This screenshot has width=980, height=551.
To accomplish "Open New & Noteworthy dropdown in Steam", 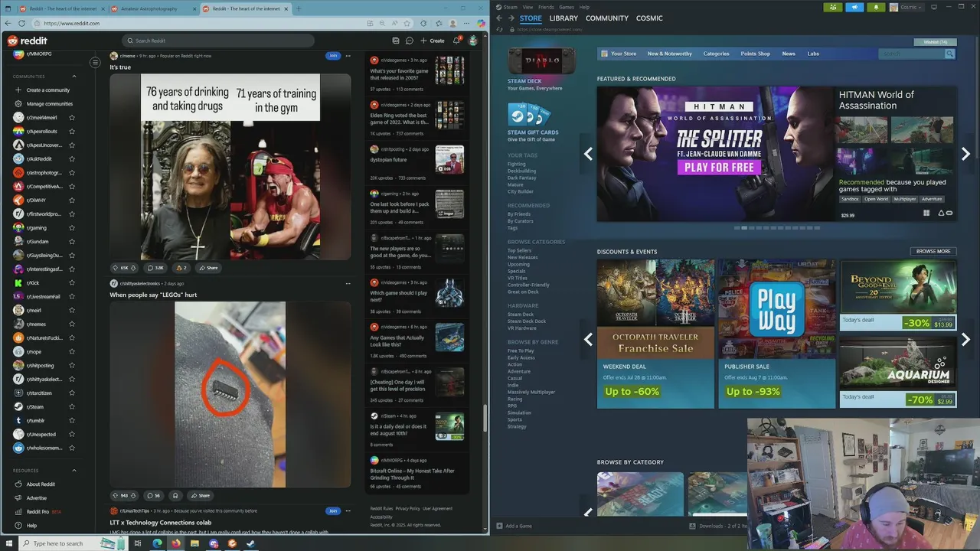I will (669, 54).
